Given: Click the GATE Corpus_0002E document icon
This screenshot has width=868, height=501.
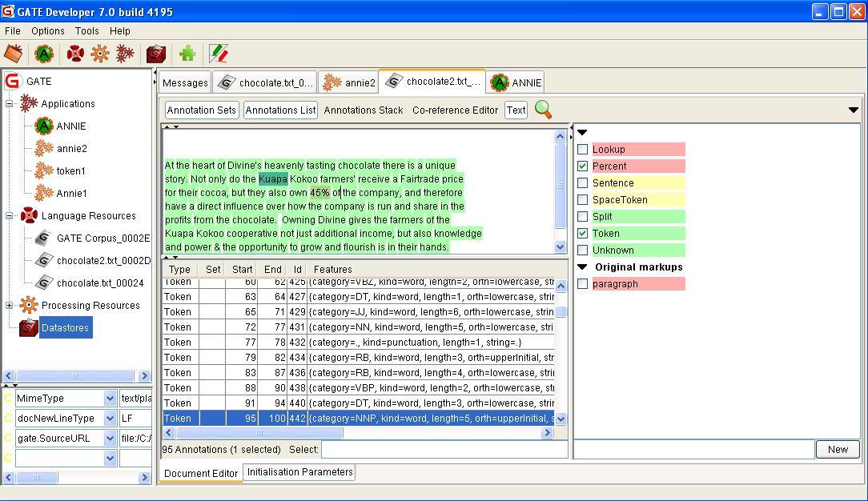Looking at the screenshot, I should 44,238.
